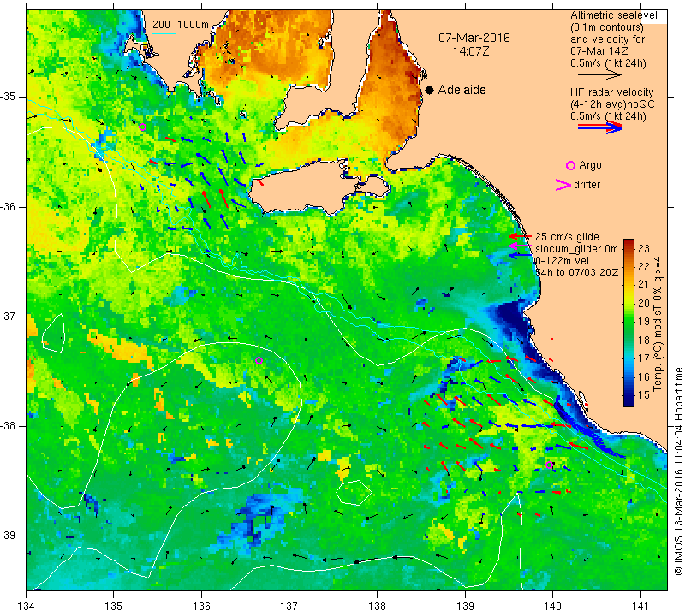The height and width of the screenshot is (616, 685).
Task: Click the colorbar value '17'
Action: [x=644, y=358]
